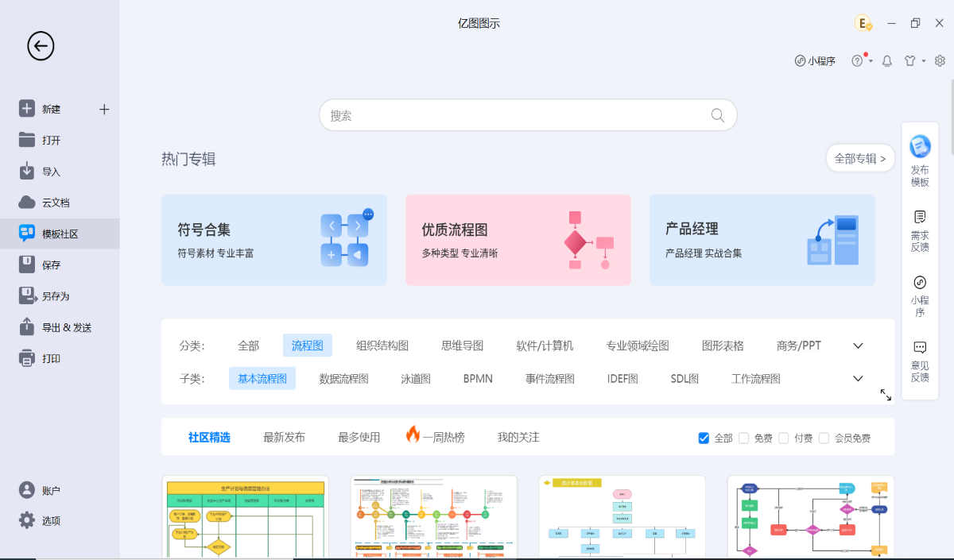Choose the 思维导图 category

coord(463,346)
